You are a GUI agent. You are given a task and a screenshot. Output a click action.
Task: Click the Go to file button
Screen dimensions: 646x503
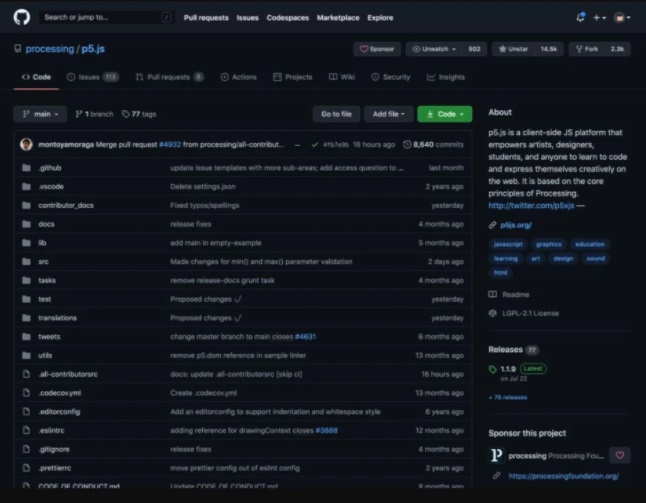tap(336, 114)
